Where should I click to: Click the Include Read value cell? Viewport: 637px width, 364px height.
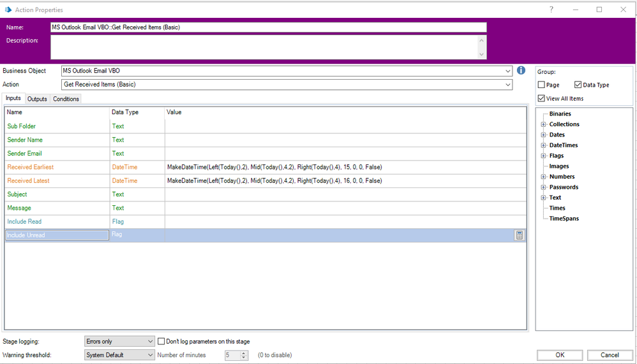tap(345, 222)
